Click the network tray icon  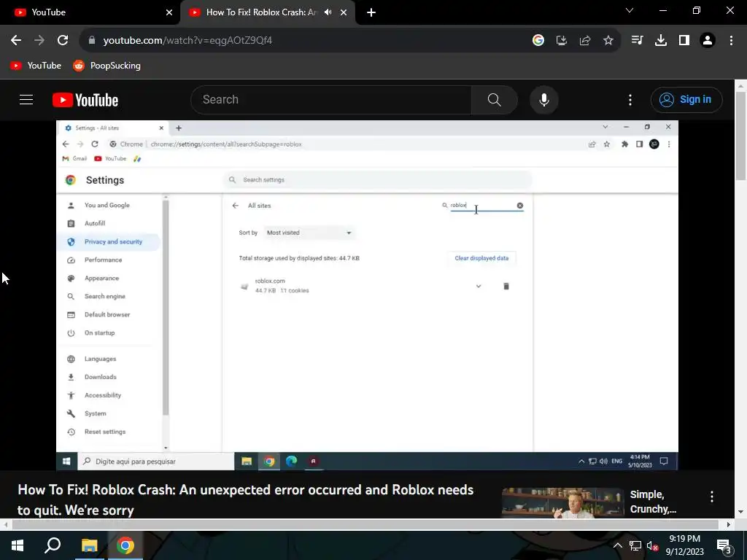(x=635, y=545)
